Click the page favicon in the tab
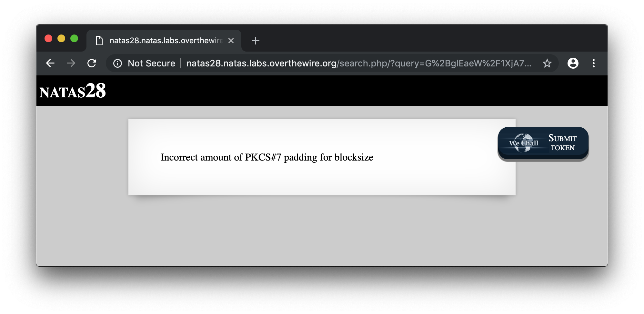The height and width of the screenshot is (314, 644). (x=99, y=41)
